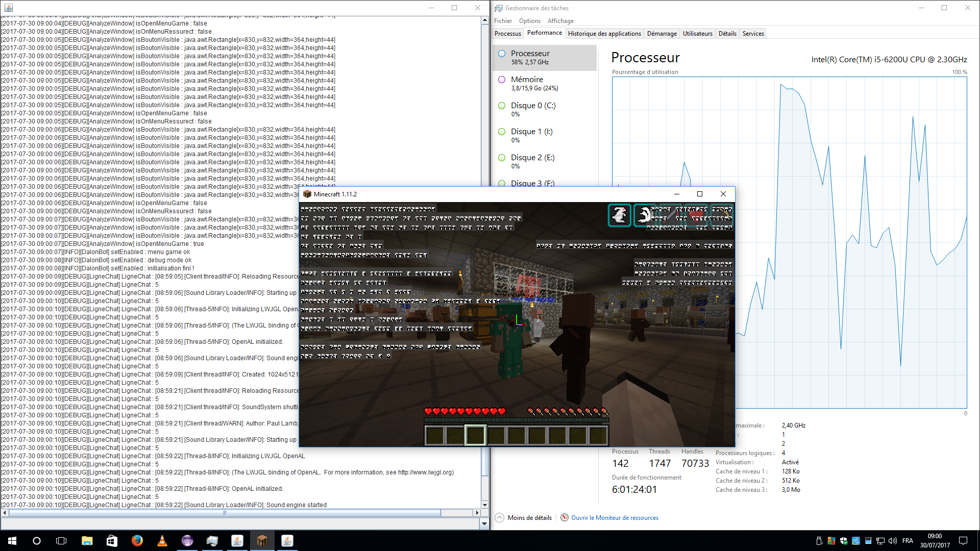Click input field at bottom of log window

point(240,523)
